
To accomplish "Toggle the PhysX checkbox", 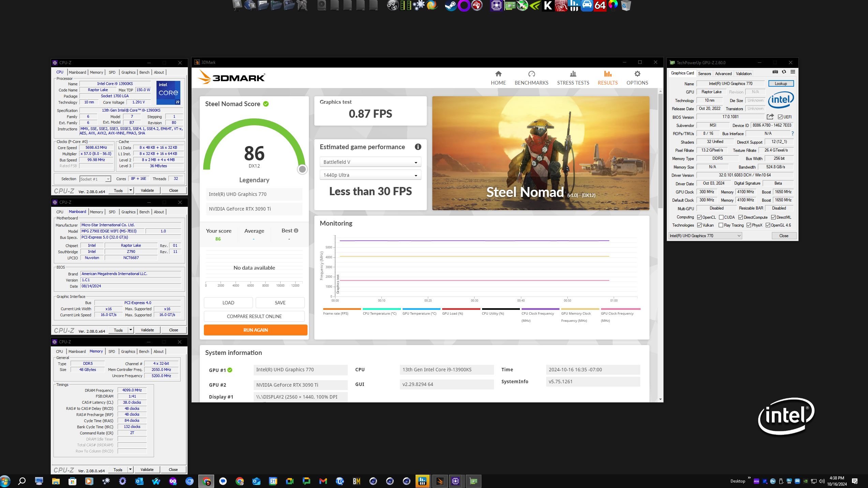I will 749,225.
